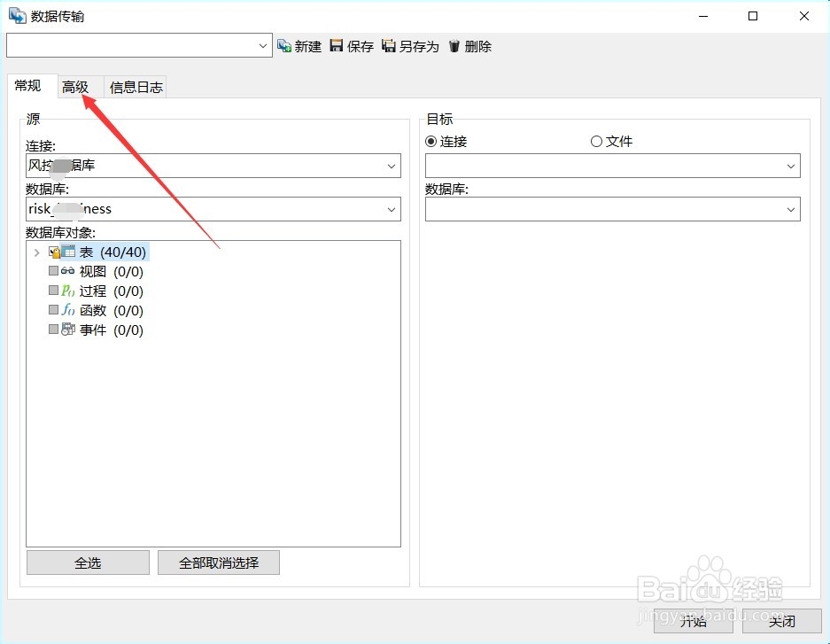Screen dimensions: 830x644
Task: Click the 另存为 (Save As) icon
Action: pos(390,46)
